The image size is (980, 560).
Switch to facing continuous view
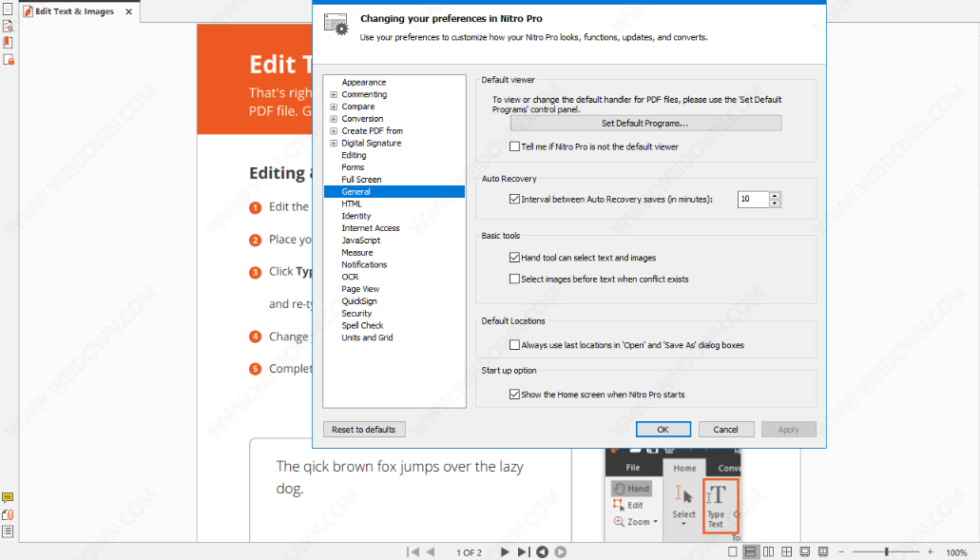coord(787,551)
